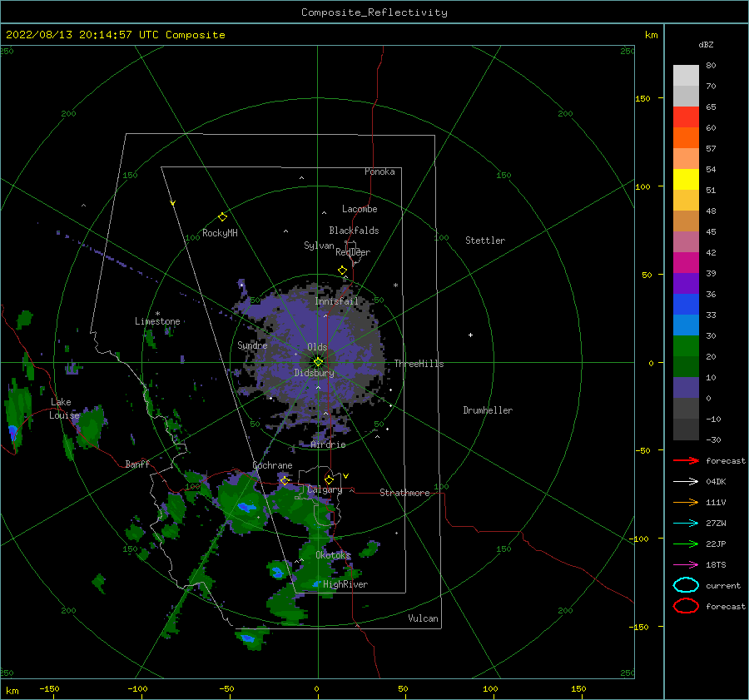
Task: Click the km unit label at top right
Action: point(651,35)
